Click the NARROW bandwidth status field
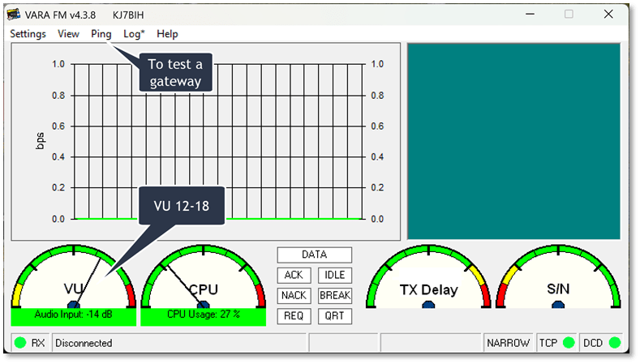The width and height of the screenshot is (640, 364). pos(508,343)
